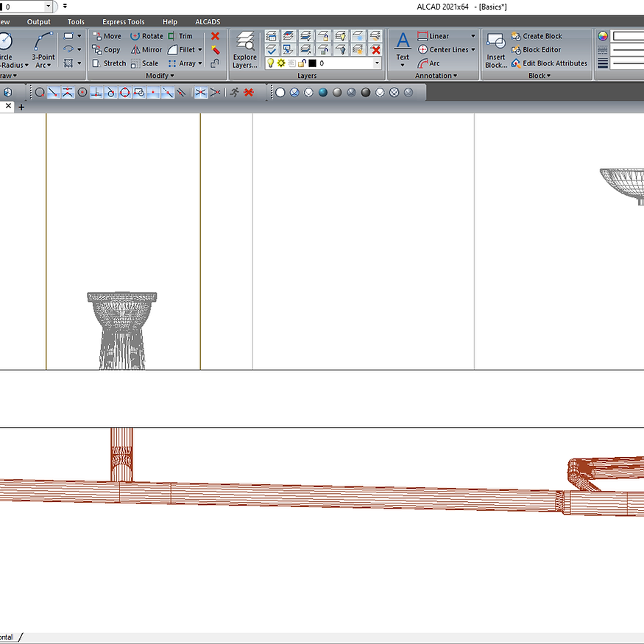The image size is (644, 644).
Task: Click the dark gray sphere render icon
Action: [366, 93]
